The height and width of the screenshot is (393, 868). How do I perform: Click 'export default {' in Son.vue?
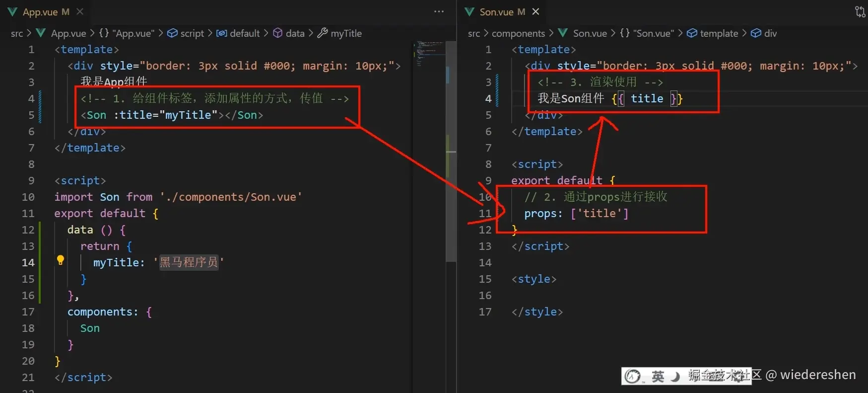[x=563, y=180]
